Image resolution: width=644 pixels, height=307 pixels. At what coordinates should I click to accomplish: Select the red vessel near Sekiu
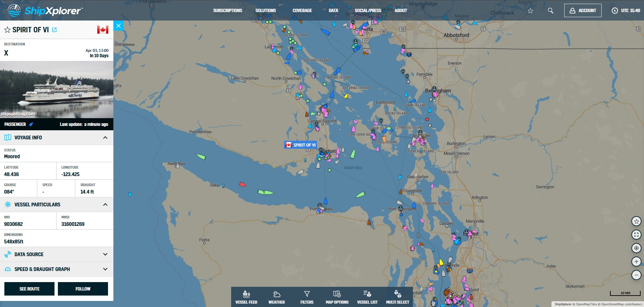[243, 184]
